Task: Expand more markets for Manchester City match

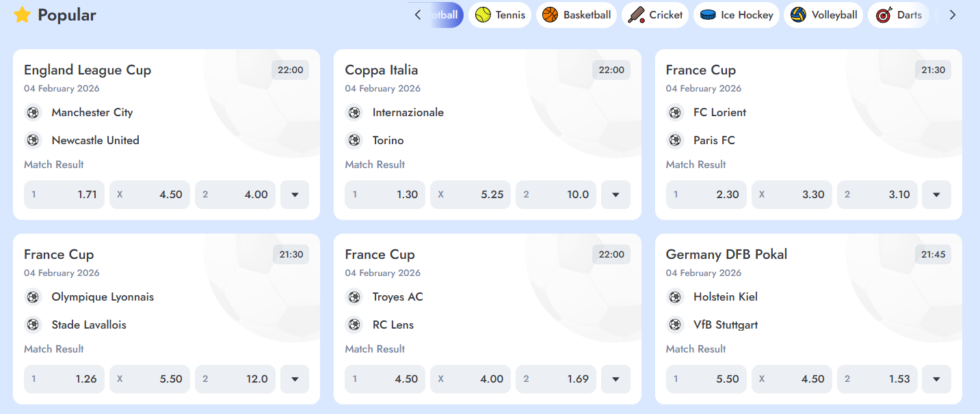Action: pos(295,195)
